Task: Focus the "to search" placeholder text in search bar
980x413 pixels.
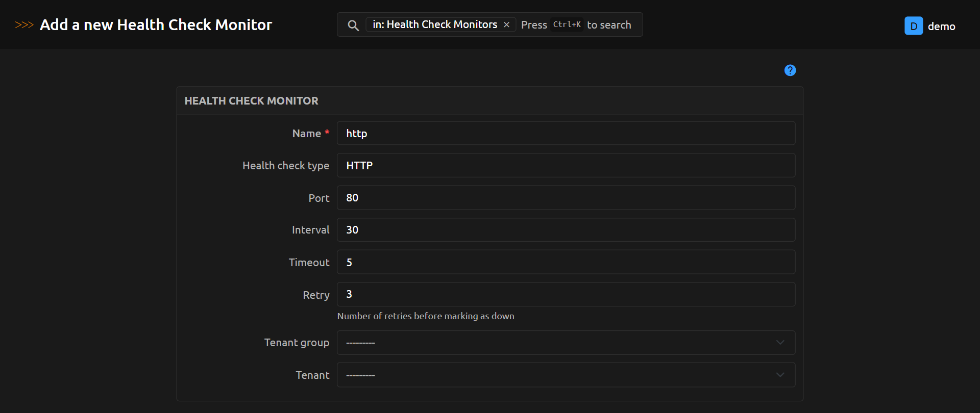Action: tap(609, 25)
